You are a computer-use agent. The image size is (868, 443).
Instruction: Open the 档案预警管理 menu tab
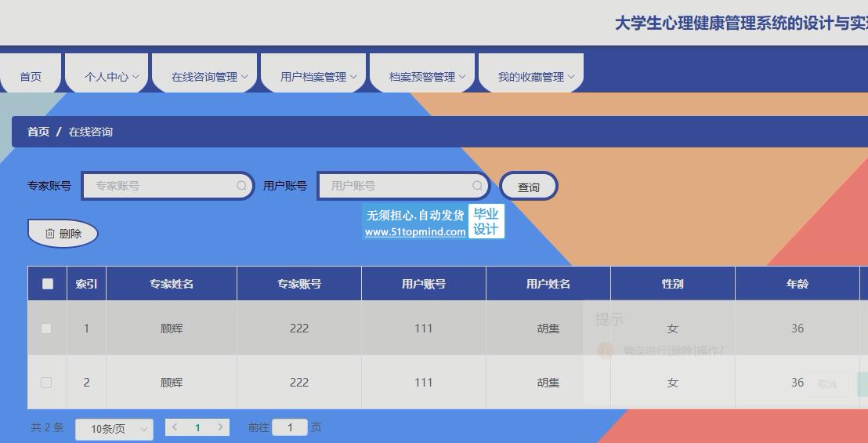coord(422,73)
